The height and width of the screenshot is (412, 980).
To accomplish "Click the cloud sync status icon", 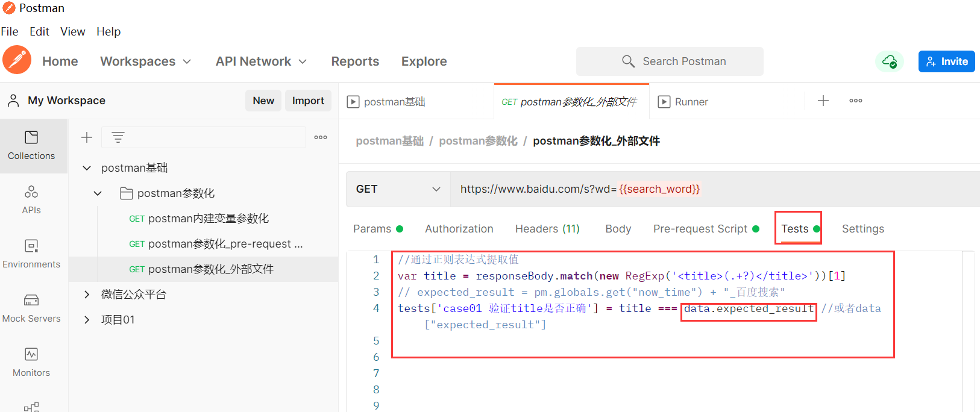I will 889,61.
